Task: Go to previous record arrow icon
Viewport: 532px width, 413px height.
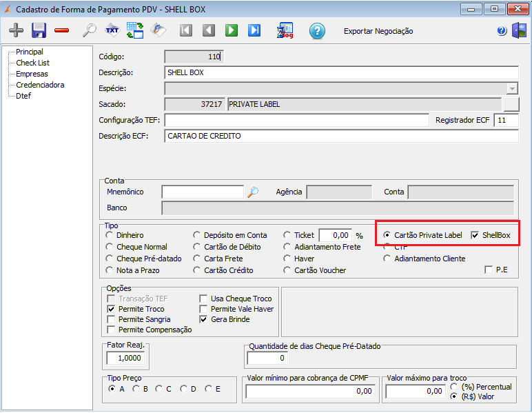Action: (209, 30)
